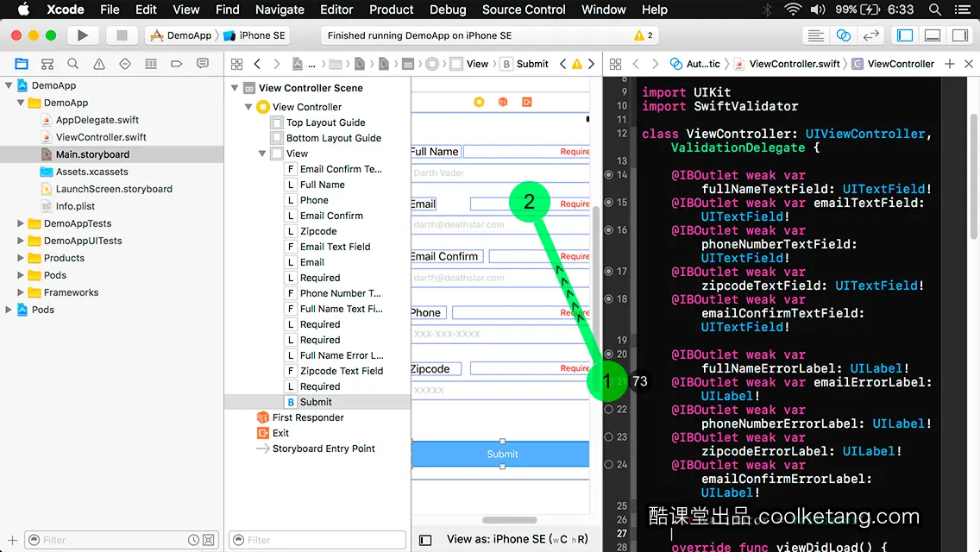Screen dimensions: 980x552
Task: Go forward in storyboard editor history
Action: click(276, 64)
